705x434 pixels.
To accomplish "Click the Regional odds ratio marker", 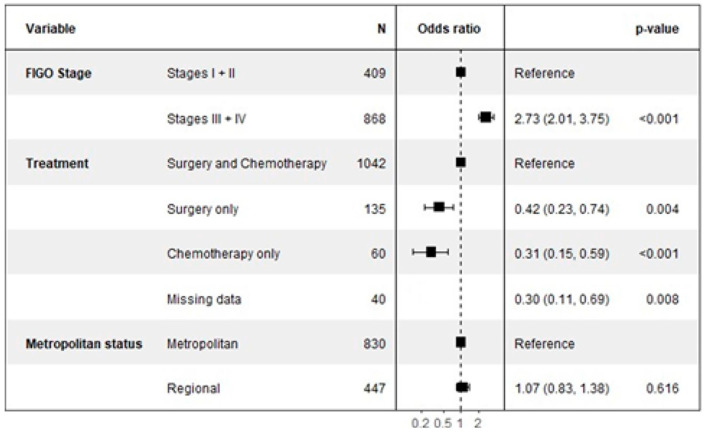I will [462, 387].
